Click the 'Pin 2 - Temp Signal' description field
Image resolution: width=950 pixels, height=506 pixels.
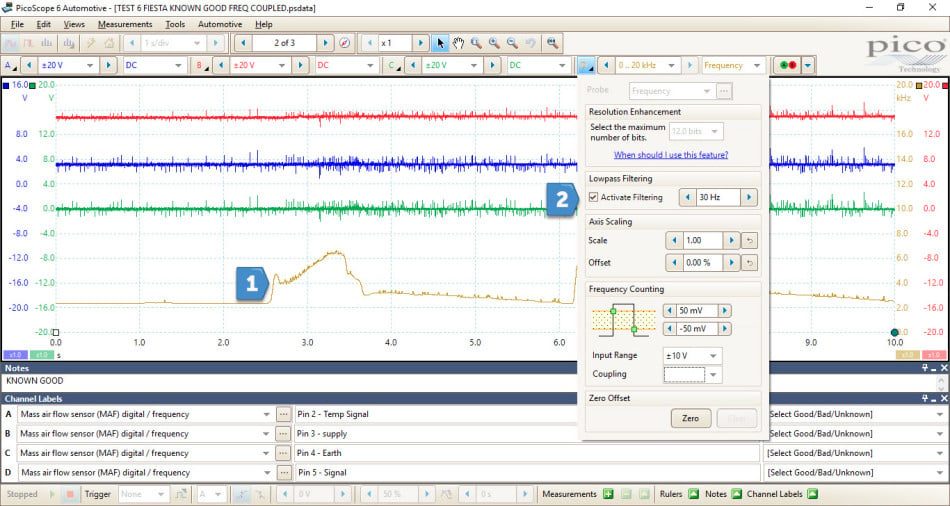(x=527, y=414)
